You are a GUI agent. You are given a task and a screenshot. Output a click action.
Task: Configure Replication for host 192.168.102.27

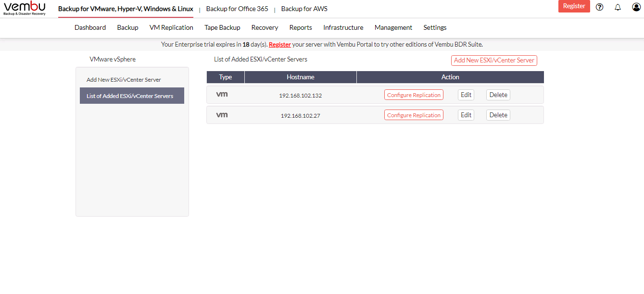click(x=414, y=115)
